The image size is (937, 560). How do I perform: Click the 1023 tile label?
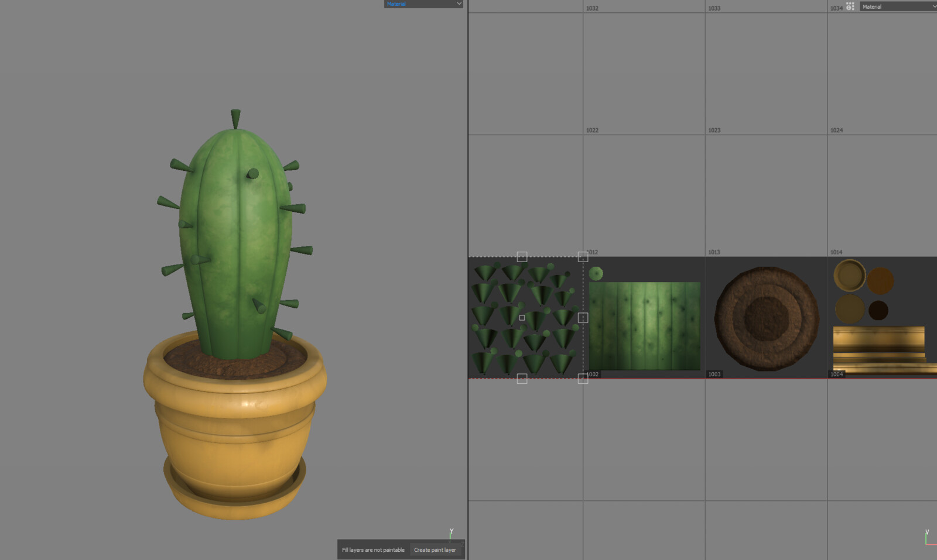tap(714, 130)
